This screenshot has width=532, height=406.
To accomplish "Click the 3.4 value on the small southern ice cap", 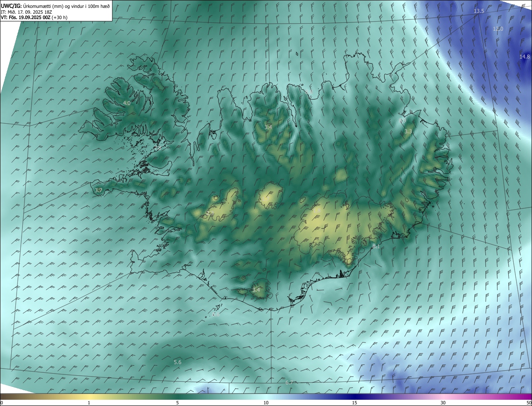I will pyautogui.click(x=256, y=290).
